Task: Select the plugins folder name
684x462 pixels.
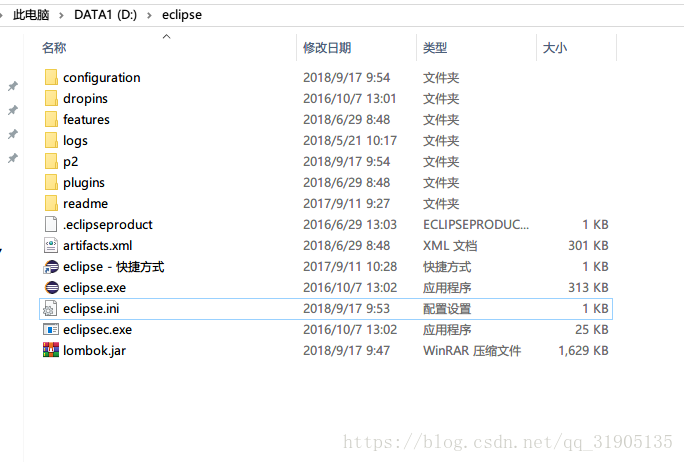Action: pos(84,182)
